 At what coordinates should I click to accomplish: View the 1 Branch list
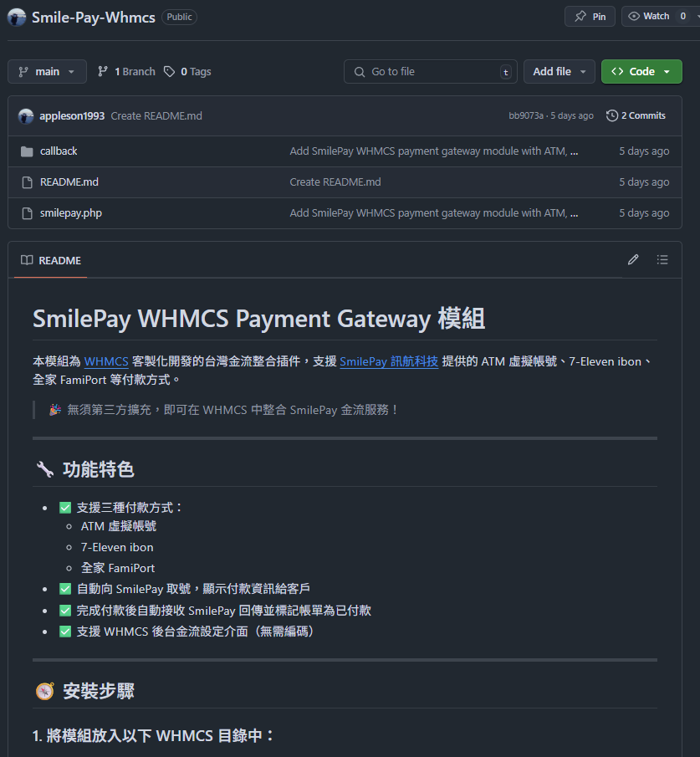[126, 72]
